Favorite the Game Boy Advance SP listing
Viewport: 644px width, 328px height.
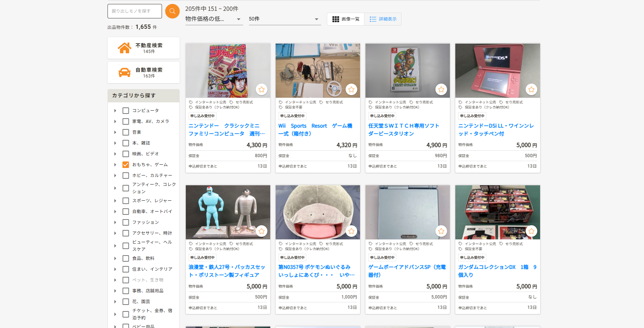click(441, 231)
